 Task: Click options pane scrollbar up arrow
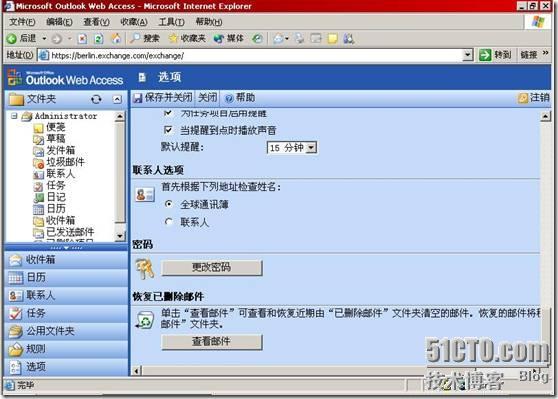coord(546,116)
